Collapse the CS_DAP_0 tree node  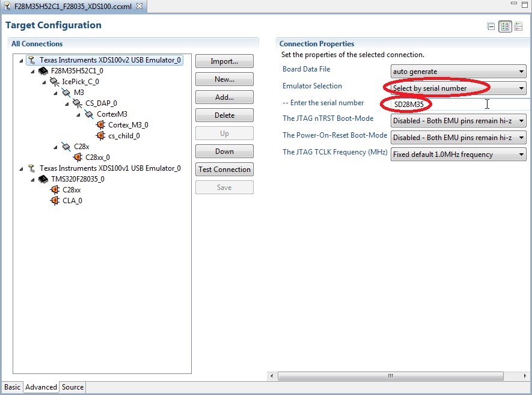point(67,104)
